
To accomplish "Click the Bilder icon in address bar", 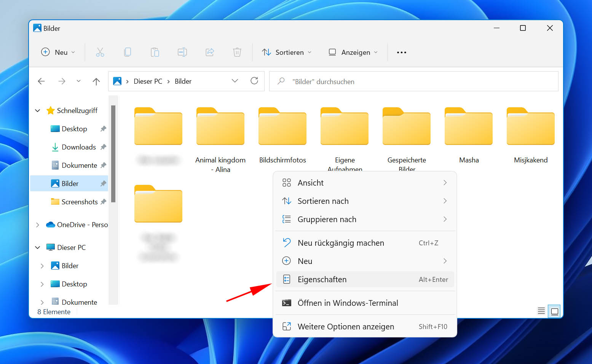I will (117, 81).
